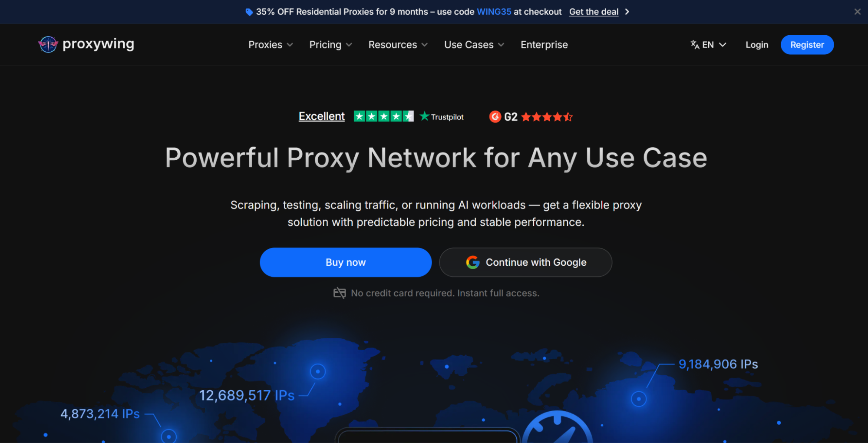Expand the Proxies dropdown menu
The height and width of the screenshot is (443, 868).
(271, 45)
